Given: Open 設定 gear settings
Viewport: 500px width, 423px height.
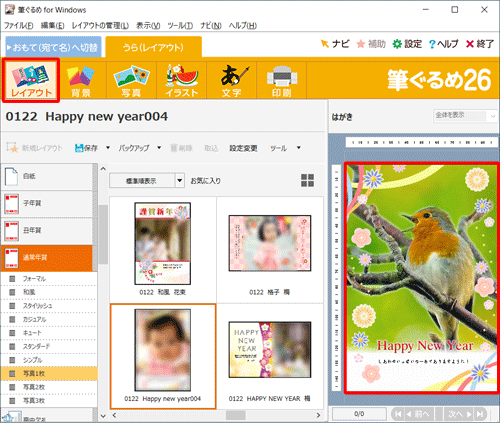Looking at the screenshot, I should (x=397, y=44).
